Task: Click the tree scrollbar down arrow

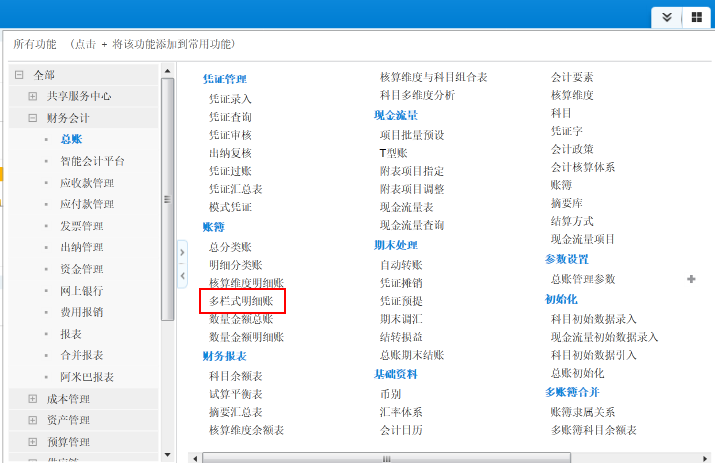Action: [x=168, y=456]
